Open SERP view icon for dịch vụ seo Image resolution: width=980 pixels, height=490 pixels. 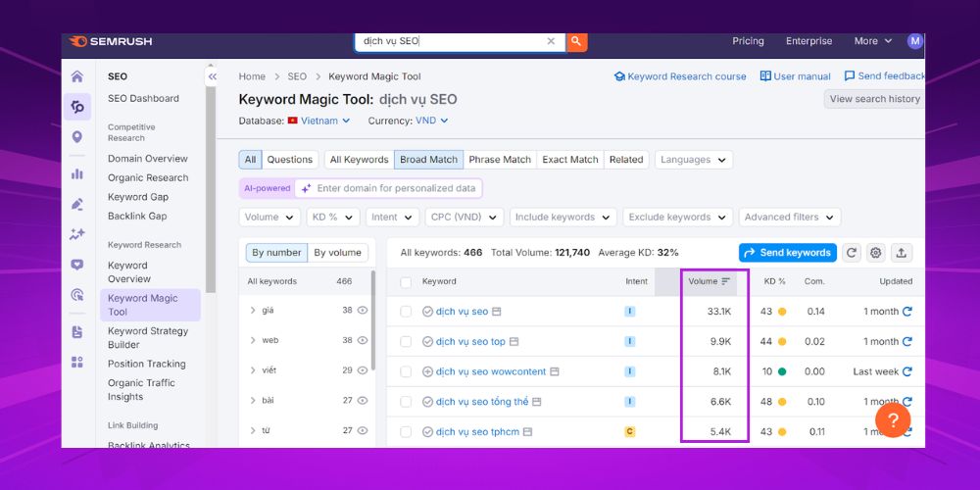click(x=497, y=312)
